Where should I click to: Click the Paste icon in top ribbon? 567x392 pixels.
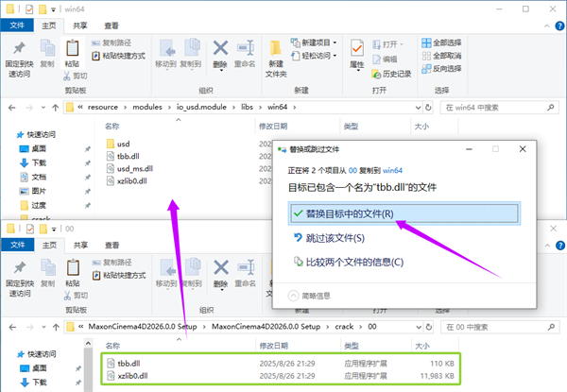(72, 51)
